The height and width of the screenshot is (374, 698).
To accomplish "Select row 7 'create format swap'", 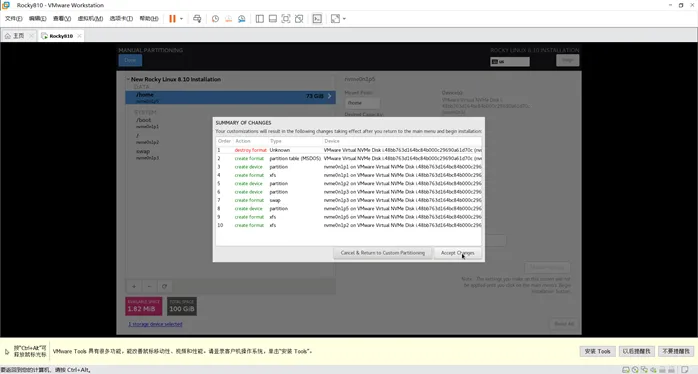I will tap(349, 200).
